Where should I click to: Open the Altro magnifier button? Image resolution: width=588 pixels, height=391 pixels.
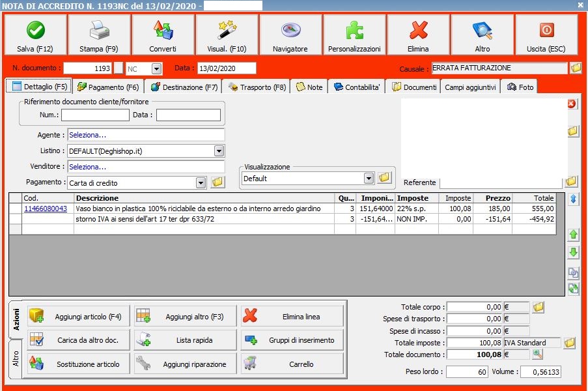(x=483, y=35)
